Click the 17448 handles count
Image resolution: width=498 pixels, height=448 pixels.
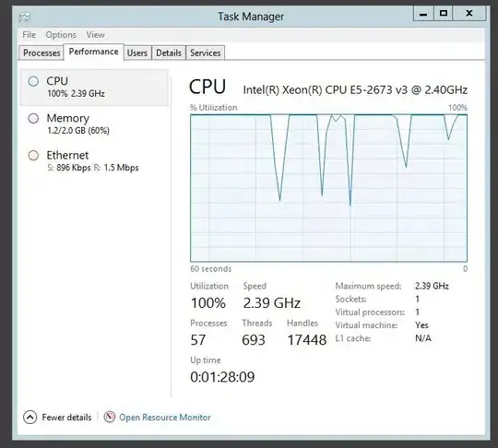[x=307, y=340]
